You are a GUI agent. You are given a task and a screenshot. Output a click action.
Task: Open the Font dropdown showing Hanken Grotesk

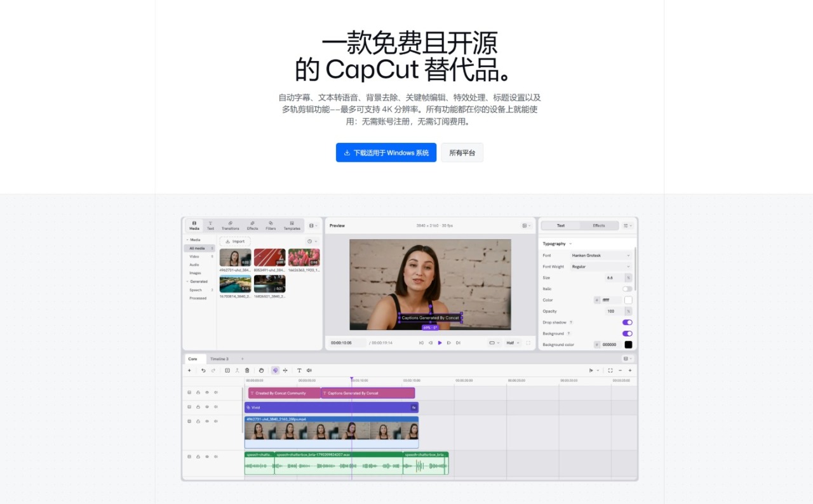(601, 255)
